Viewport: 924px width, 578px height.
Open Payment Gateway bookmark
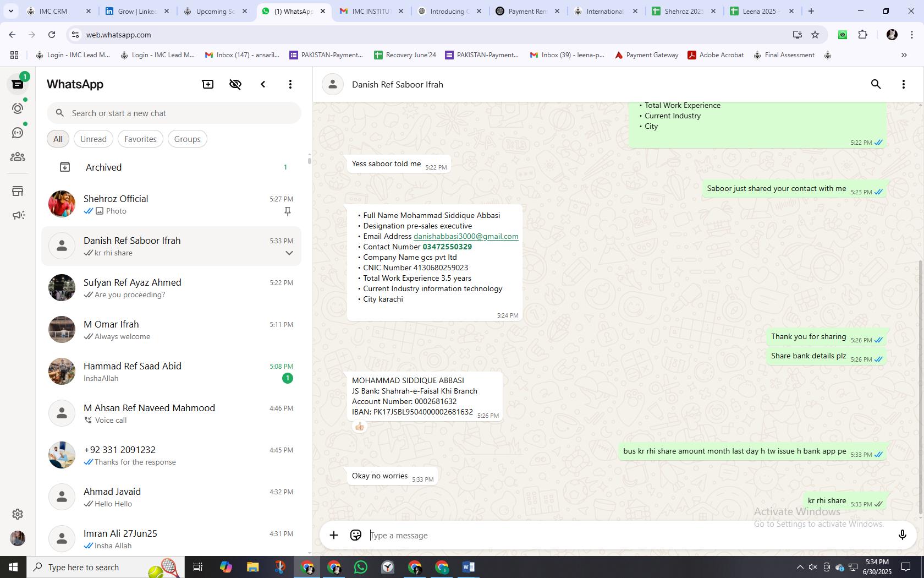click(646, 55)
